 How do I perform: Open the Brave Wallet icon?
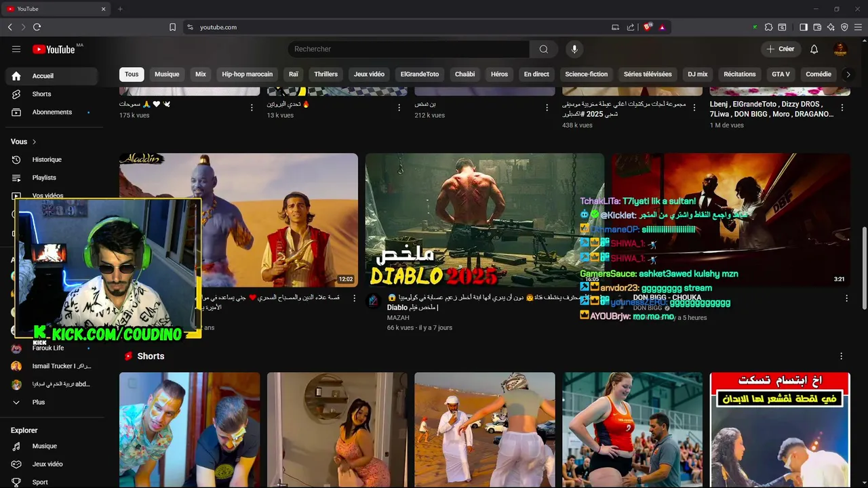pos(817,27)
